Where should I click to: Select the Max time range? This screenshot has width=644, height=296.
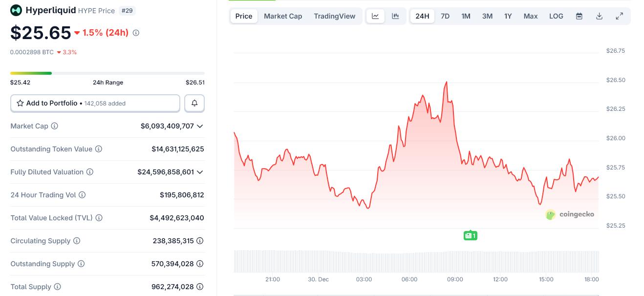click(531, 16)
